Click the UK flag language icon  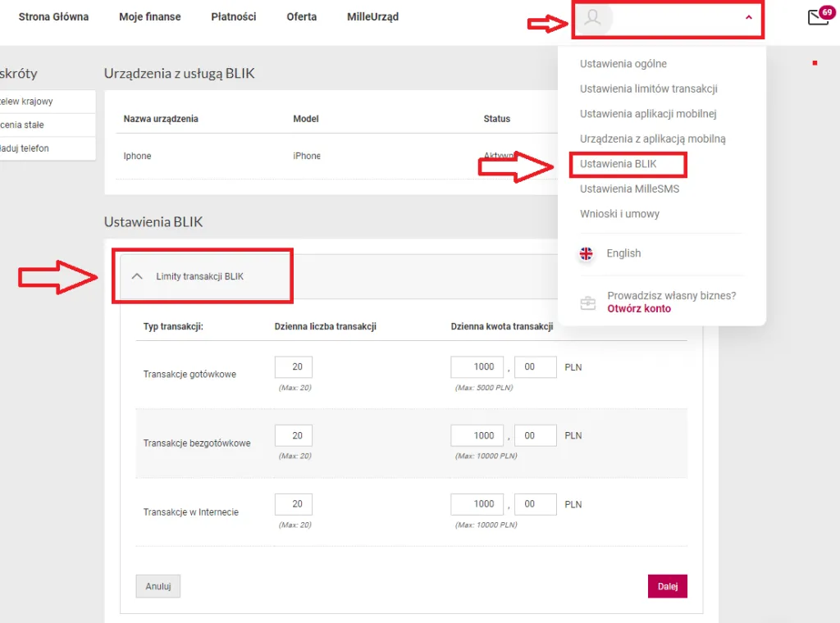click(586, 253)
